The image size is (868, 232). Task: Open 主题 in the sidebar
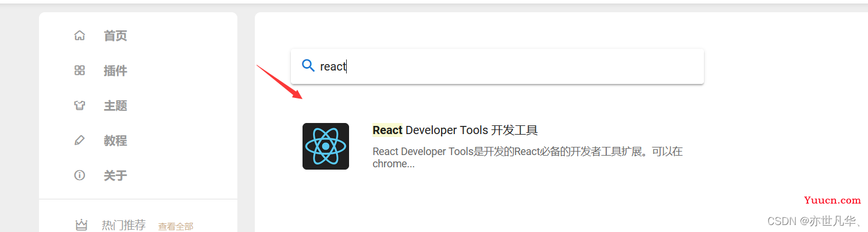pos(115,106)
